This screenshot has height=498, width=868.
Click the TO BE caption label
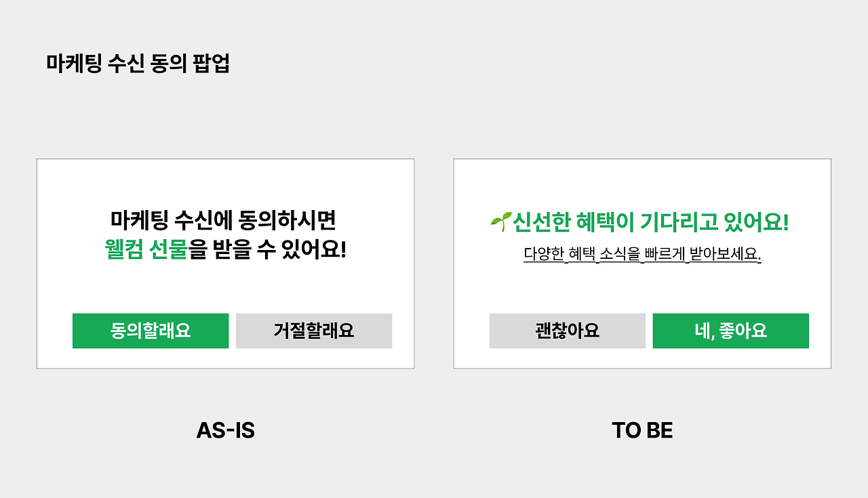point(642,430)
